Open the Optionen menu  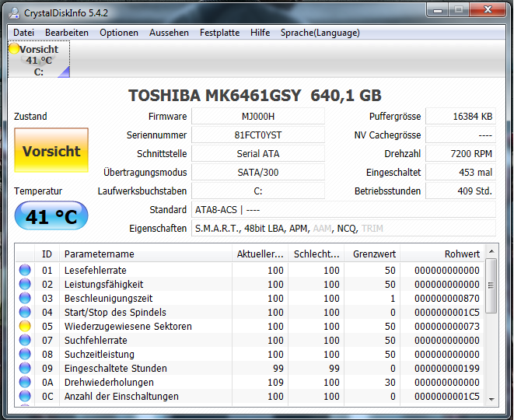tap(119, 33)
